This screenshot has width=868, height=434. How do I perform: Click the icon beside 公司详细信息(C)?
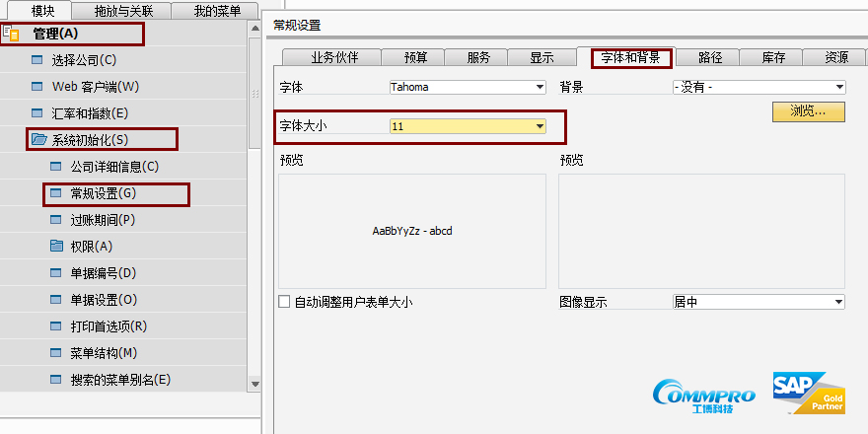tap(56, 167)
